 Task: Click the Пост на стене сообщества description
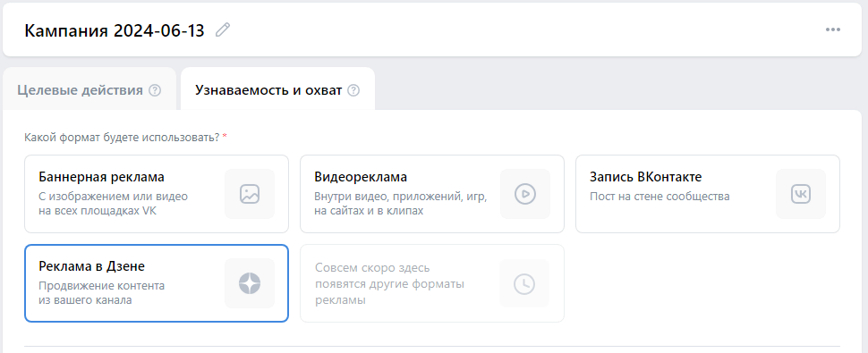point(660,196)
